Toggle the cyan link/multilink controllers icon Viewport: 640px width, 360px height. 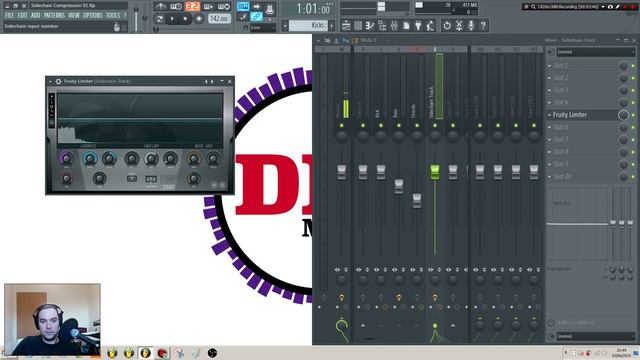coord(256,17)
